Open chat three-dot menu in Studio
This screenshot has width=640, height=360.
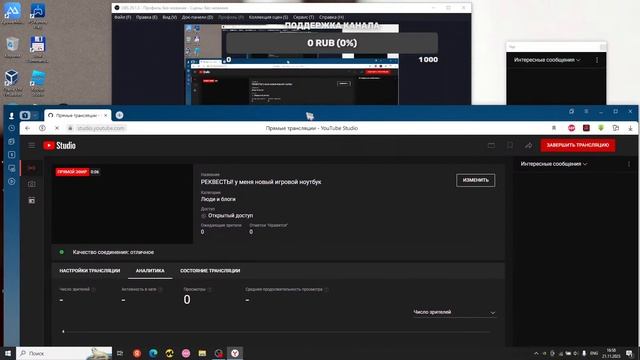(629, 164)
